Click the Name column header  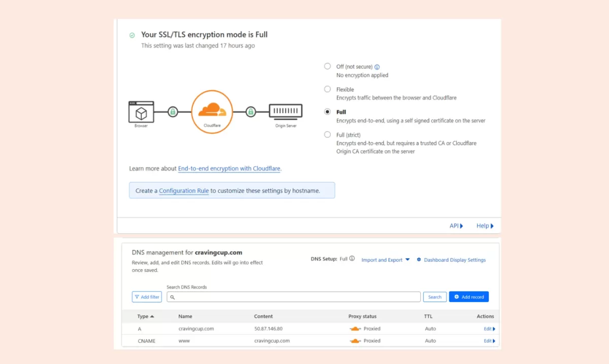click(185, 316)
